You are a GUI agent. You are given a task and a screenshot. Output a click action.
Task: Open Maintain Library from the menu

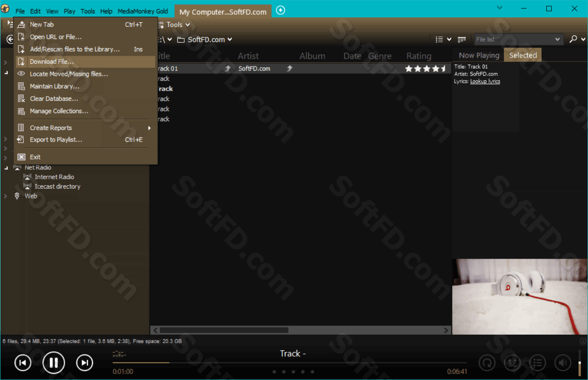(86, 86)
